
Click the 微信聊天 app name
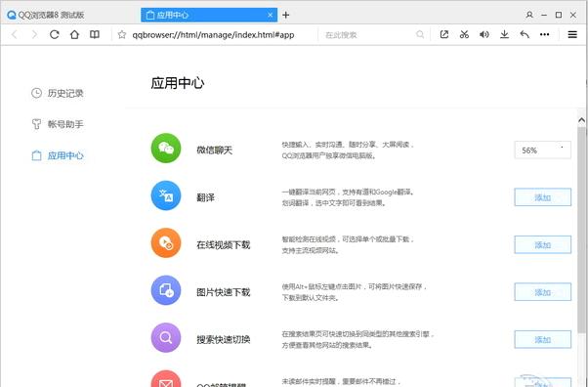point(215,150)
